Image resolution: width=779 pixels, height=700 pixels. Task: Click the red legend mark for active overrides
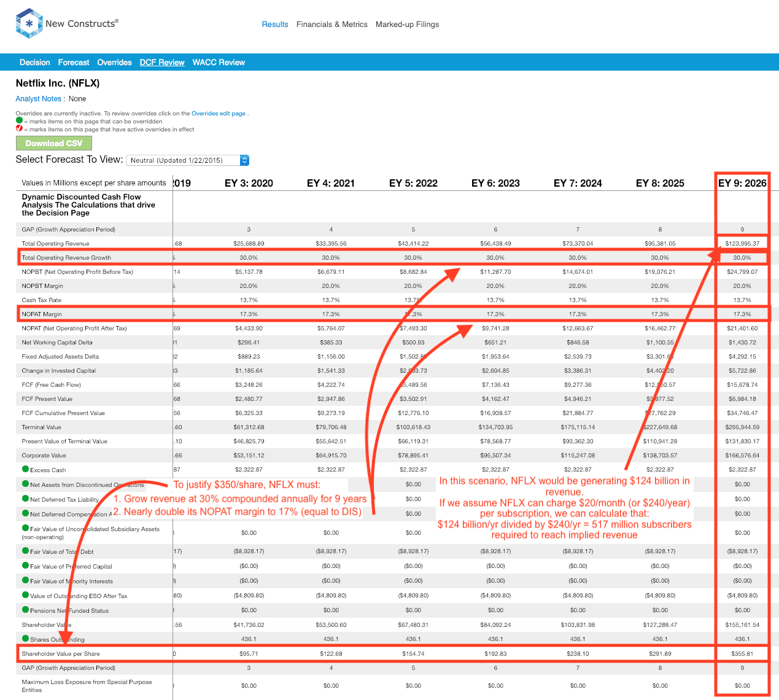(19, 129)
